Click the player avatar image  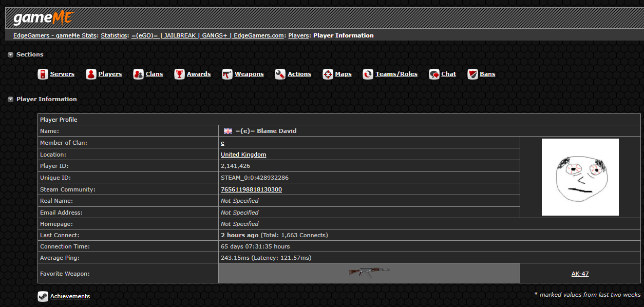coord(580,177)
